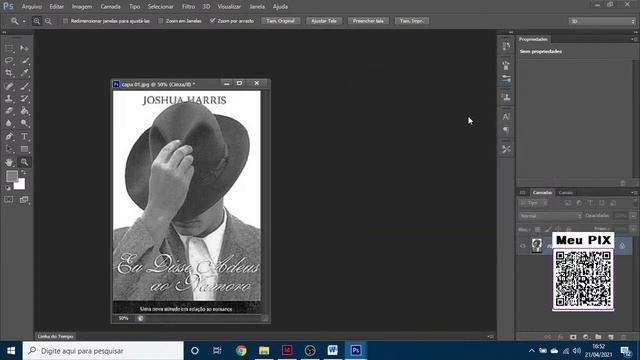Select the Blur tool
The width and height of the screenshot is (640, 360).
click(9, 123)
